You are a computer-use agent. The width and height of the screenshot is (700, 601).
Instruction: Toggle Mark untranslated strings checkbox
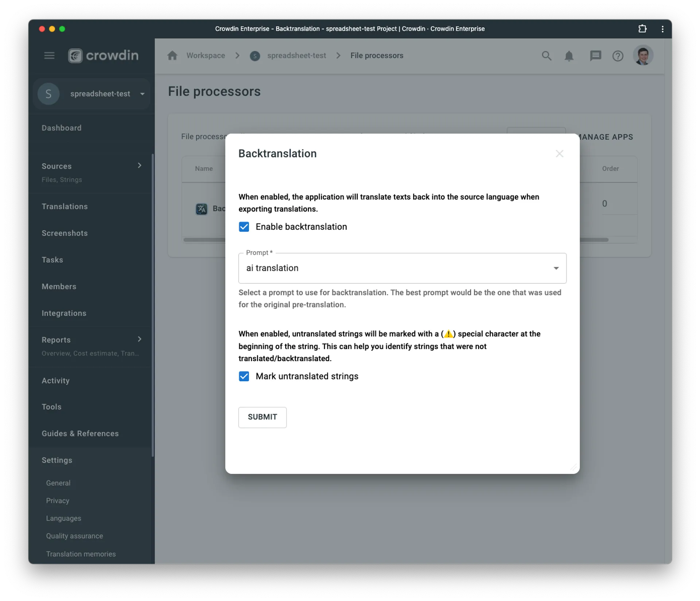tap(244, 376)
